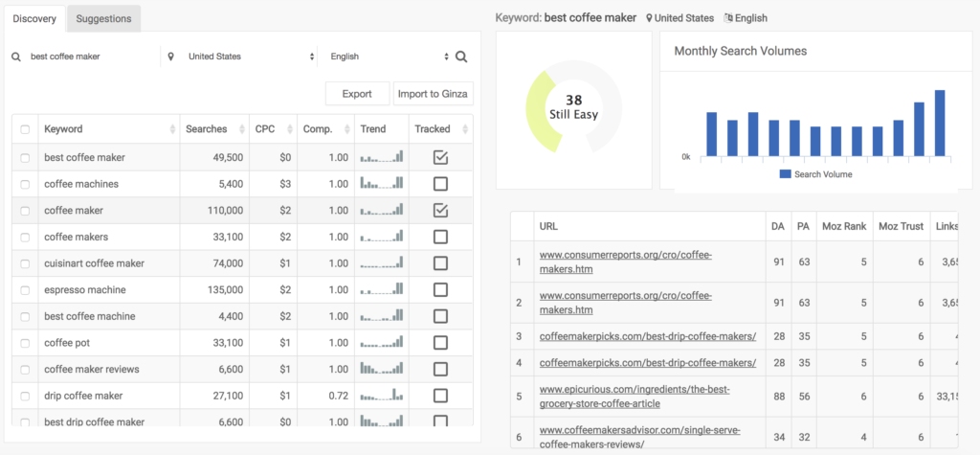
Task: Click the 135,000 searches value
Action: point(225,290)
